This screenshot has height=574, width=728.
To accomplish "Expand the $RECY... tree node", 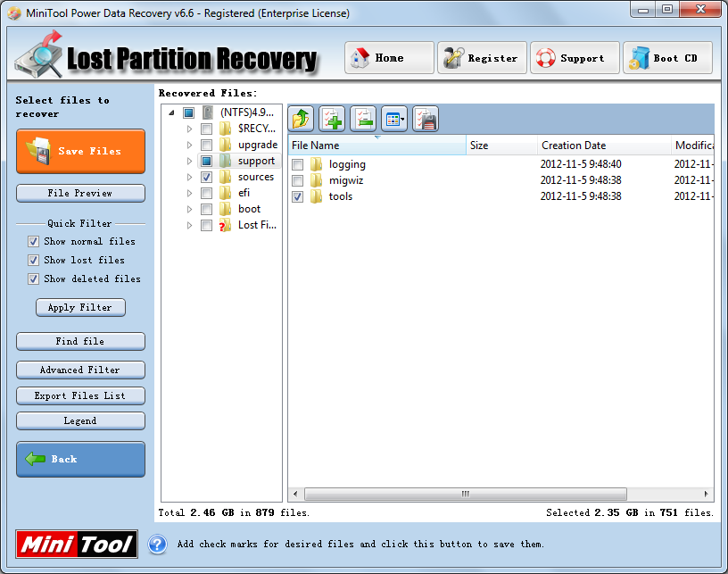I will 189,129.
